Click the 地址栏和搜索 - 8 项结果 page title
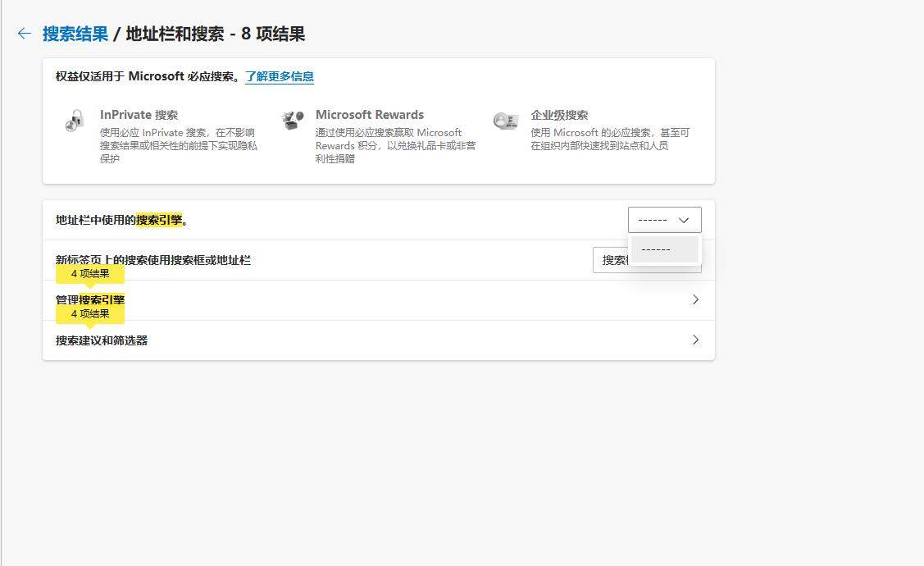 pyautogui.click(x=216, y=34)
